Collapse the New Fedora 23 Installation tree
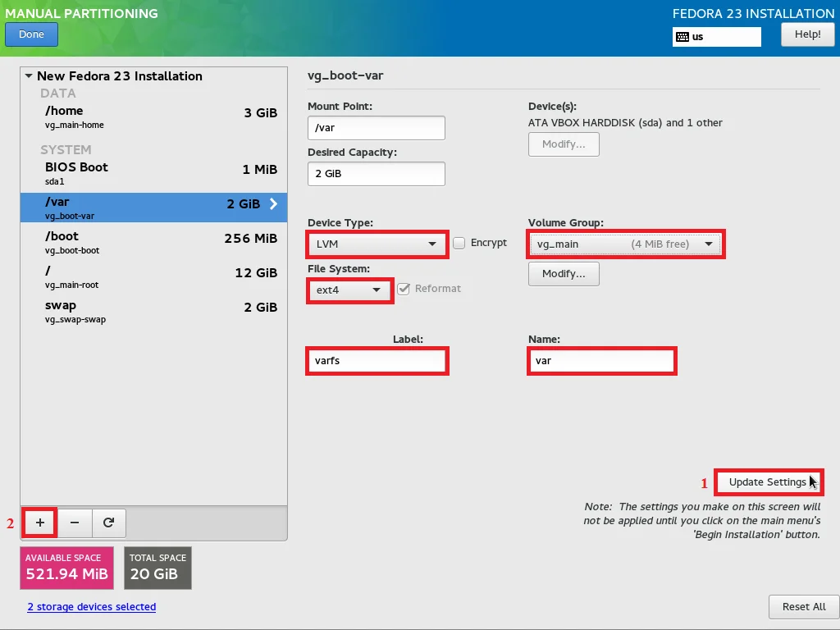840x630 pixels. click(29, 76)
